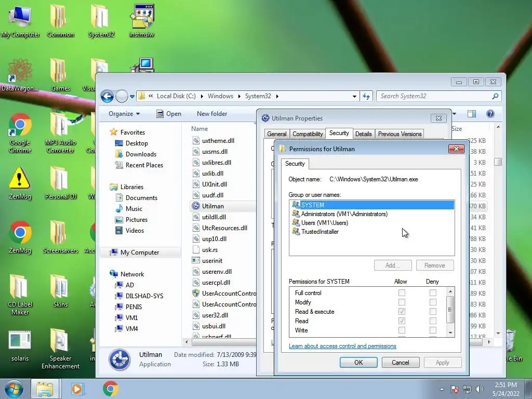Toggle Read & execute Allow checkbox
The width and height of the screenshot is (532, 399).
tap(402, 312)
